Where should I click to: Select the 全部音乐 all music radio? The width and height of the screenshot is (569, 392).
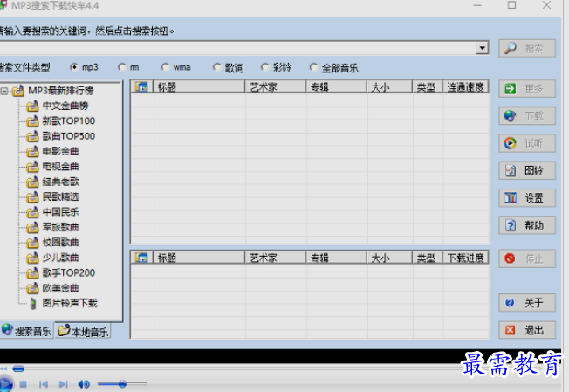313,67
